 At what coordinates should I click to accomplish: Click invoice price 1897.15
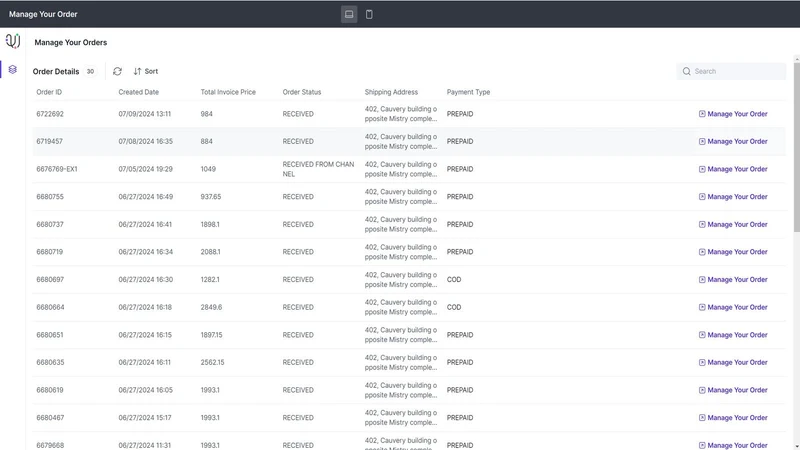coord(211,335)
